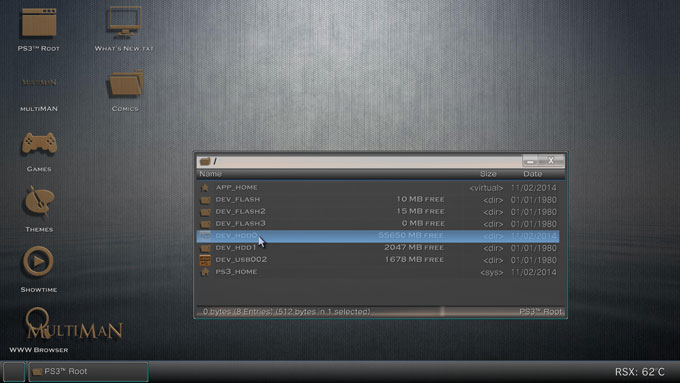Click the folder icon beside dev_flash
This screenshot has width=680, height=383.
point(205,200)
